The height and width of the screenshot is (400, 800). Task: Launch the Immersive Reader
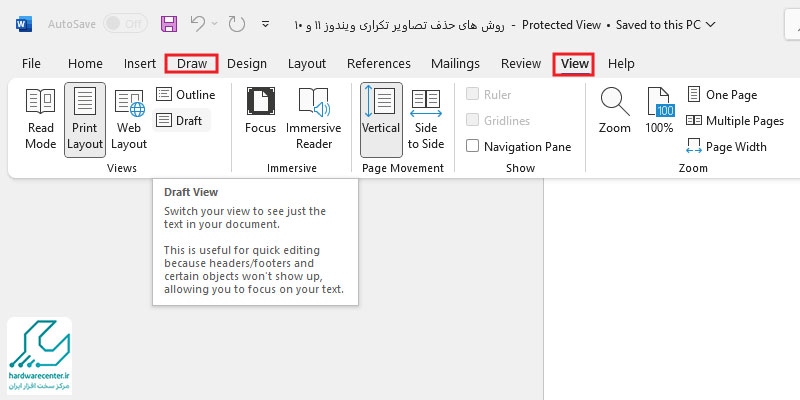(x=314, y=119)
